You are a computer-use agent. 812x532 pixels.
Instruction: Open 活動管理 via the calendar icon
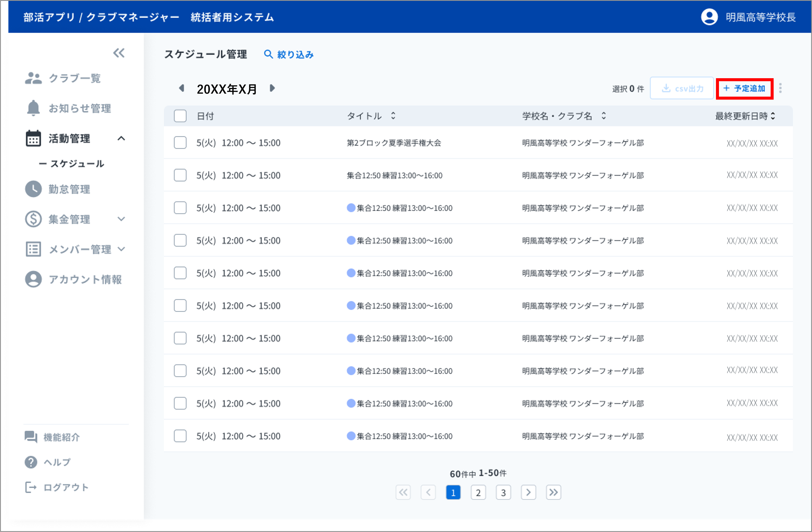click(33, 138)
